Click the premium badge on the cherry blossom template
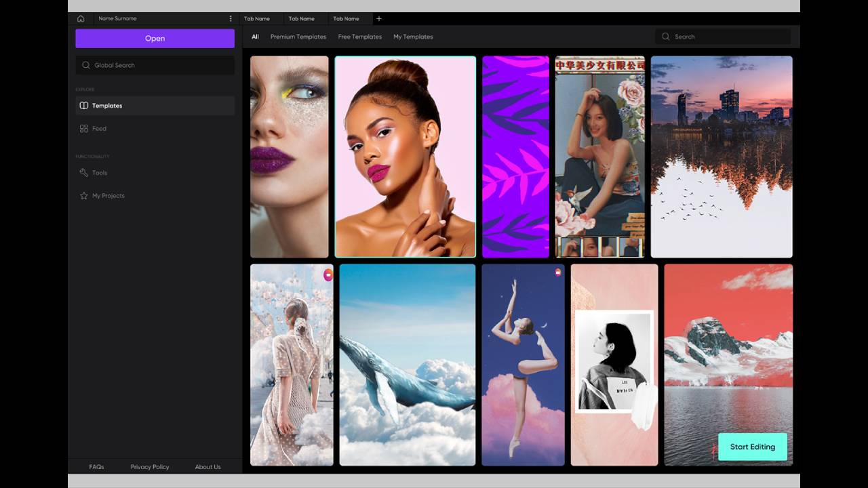This screenshot has height=488, width=868. point(328,274)
